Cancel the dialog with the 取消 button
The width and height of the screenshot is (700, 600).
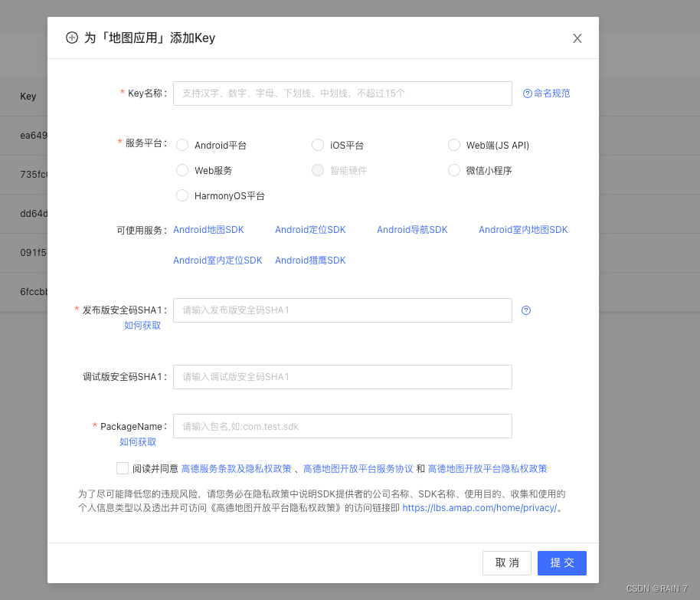(x=506, y=562)
